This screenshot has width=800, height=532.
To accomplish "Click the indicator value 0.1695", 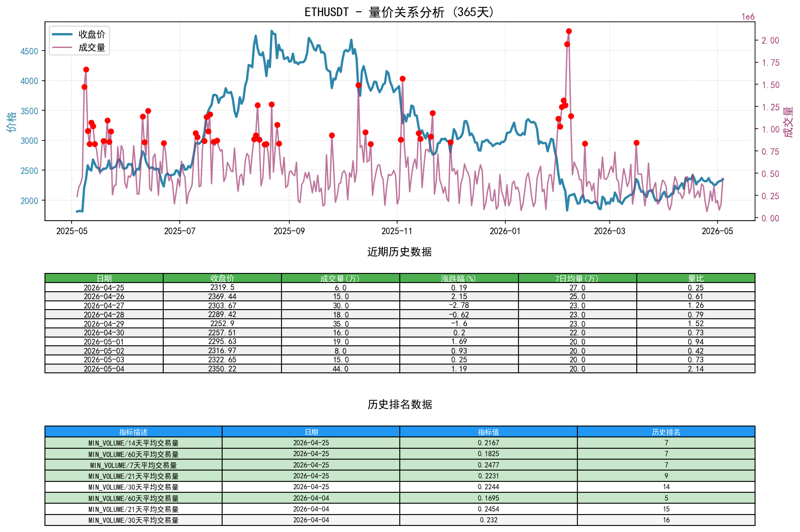I will (488, 498).
